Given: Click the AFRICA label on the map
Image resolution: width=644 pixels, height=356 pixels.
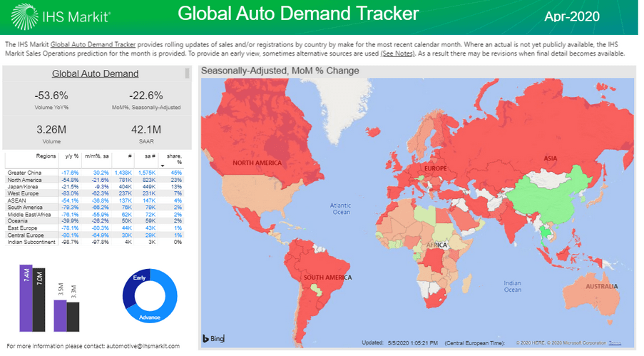Looking at the screenshot, I should point(436,245).
